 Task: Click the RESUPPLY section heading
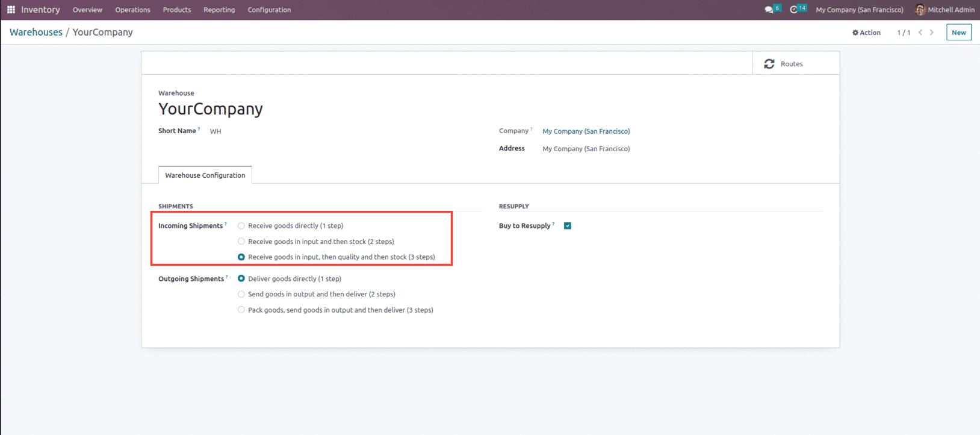click(514, 206)
